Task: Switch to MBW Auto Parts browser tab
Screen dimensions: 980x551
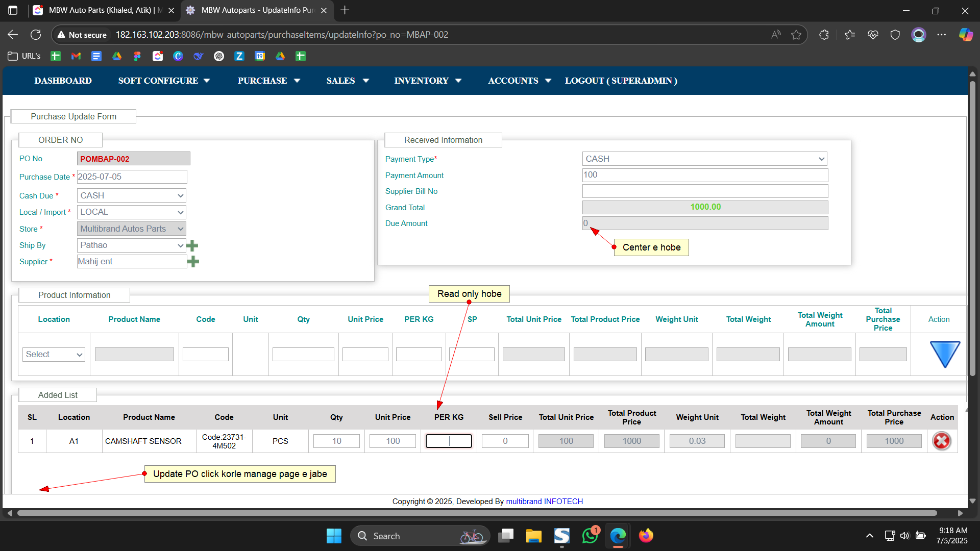Action: click(x=105, y=10)
